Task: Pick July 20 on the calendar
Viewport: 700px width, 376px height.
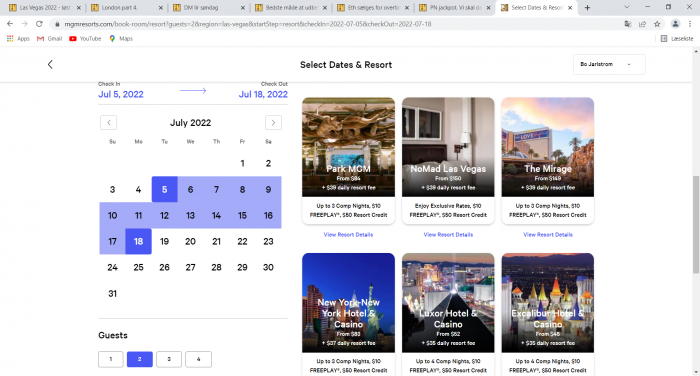Action: 190,242
